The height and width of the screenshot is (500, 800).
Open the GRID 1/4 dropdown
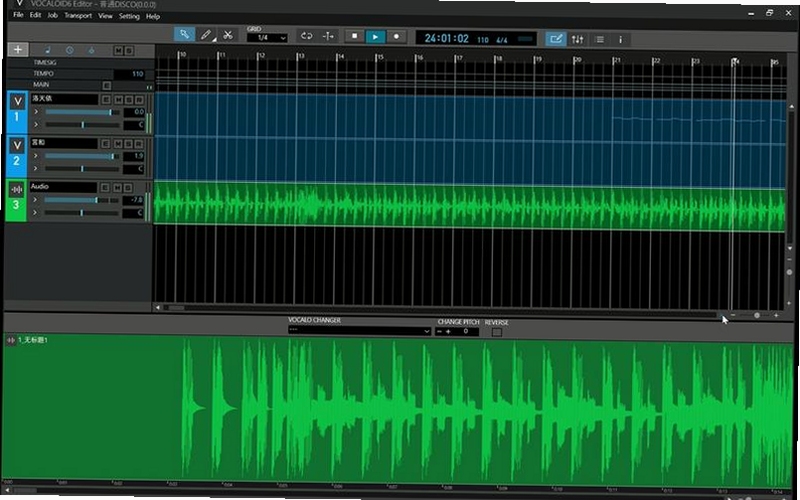pos(267,38)
